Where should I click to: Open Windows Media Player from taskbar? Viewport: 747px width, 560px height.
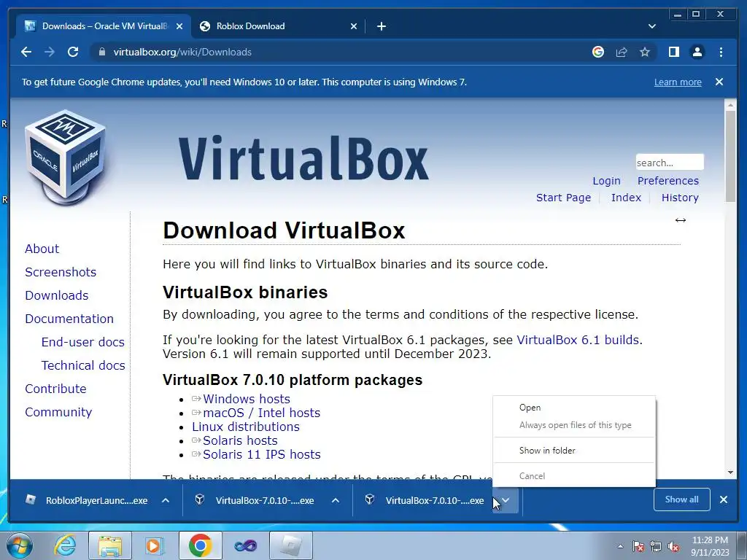pos(155,545)
